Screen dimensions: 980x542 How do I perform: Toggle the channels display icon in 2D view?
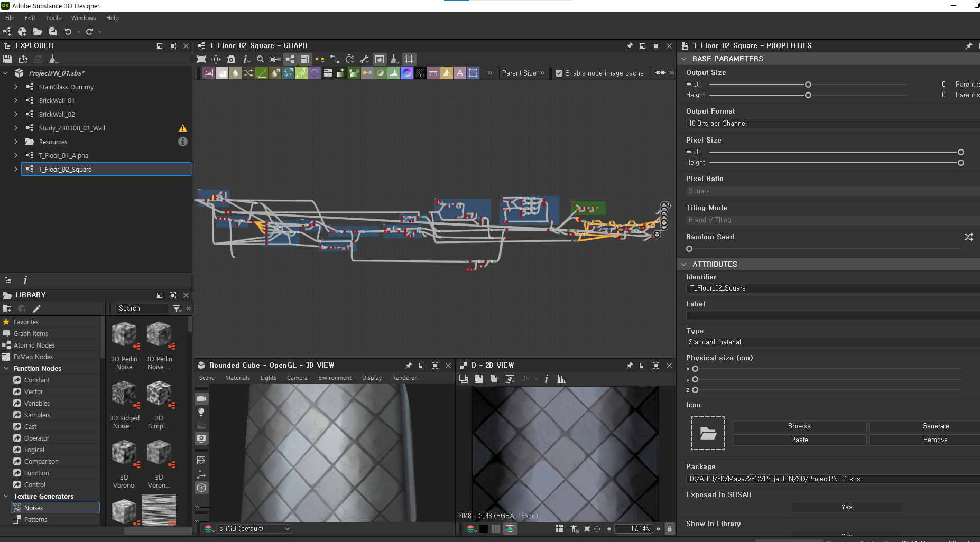pyautogui.click(x=510, y=529)
